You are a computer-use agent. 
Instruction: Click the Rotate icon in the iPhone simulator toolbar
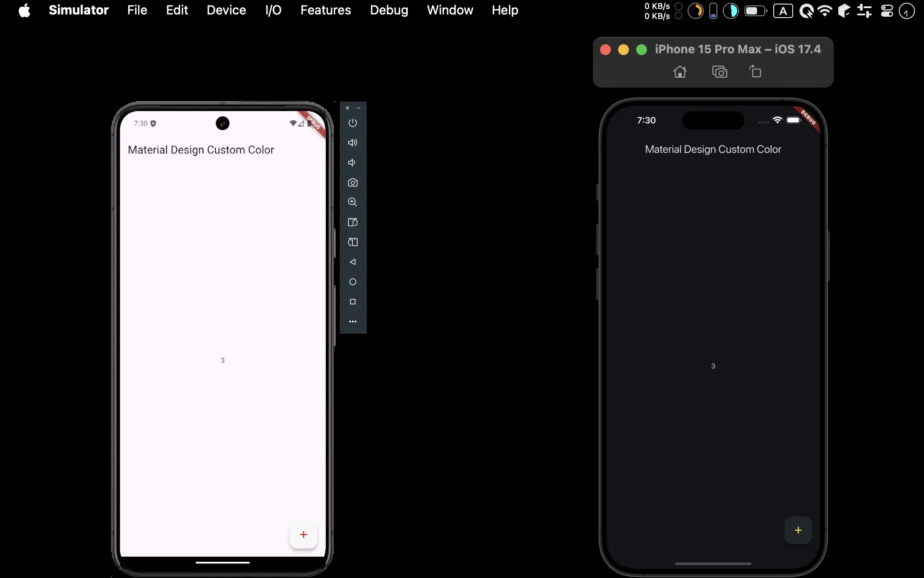(x=755, y=71)
